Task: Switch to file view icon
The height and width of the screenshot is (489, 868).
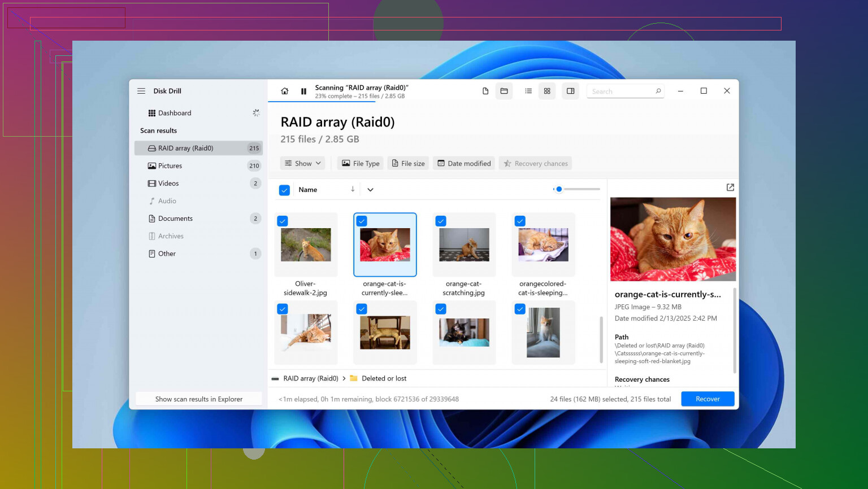Action: (x=485, y=91)
